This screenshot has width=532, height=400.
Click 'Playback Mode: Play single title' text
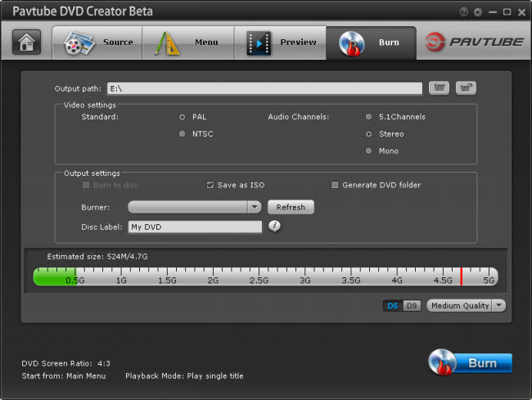pyautogui.click(x=184, y=376)
